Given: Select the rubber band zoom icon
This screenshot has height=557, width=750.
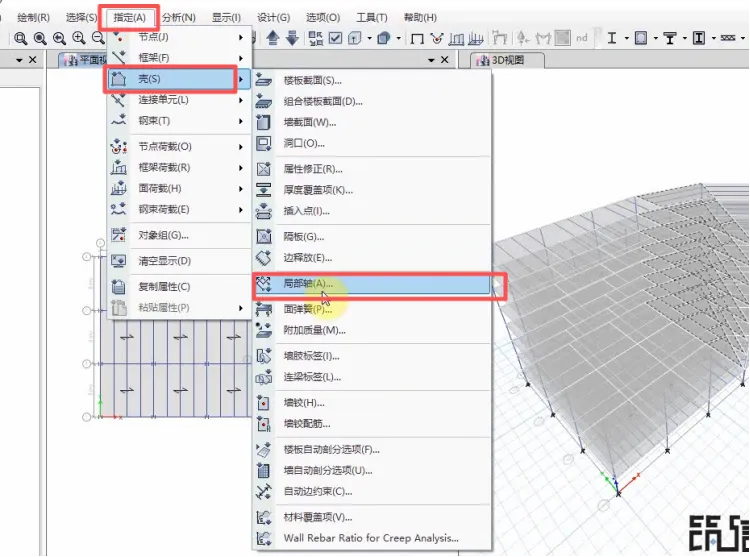Looking at the screenshot, I should 21,38.
